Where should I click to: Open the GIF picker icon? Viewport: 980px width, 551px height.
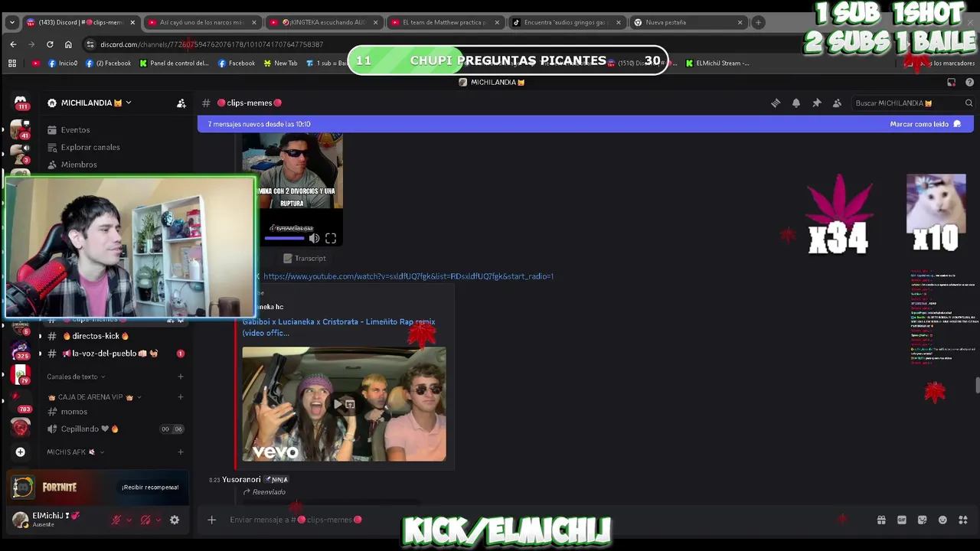(902, 520)
